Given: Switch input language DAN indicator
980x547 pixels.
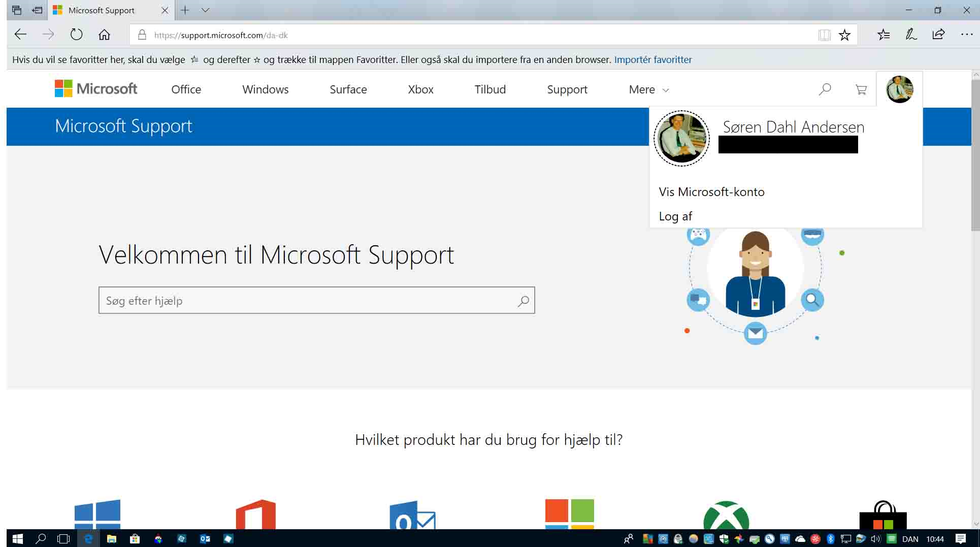Looking at the screenshot, I should click(910, 539).
